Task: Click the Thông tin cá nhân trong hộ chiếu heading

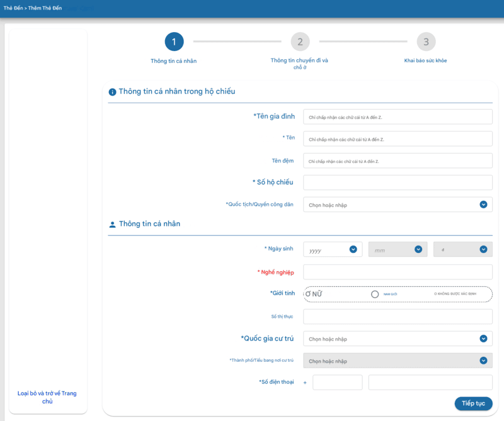Action: (x=177, y=91)
